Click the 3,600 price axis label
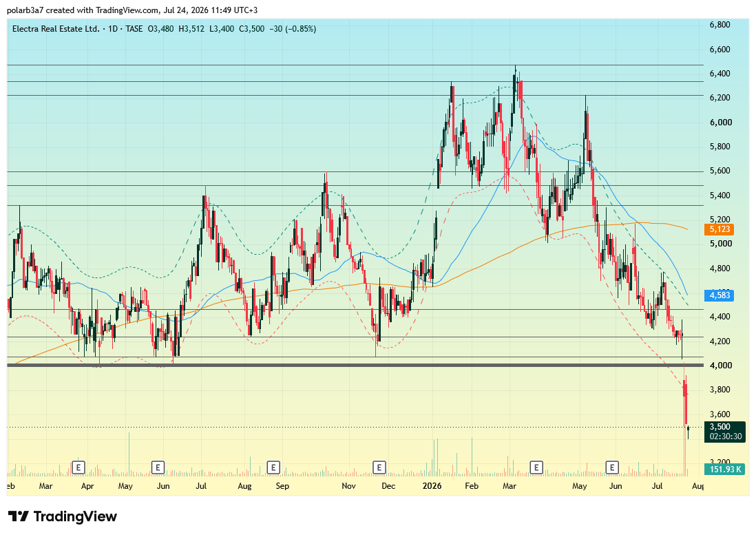 tap(720, 414)
